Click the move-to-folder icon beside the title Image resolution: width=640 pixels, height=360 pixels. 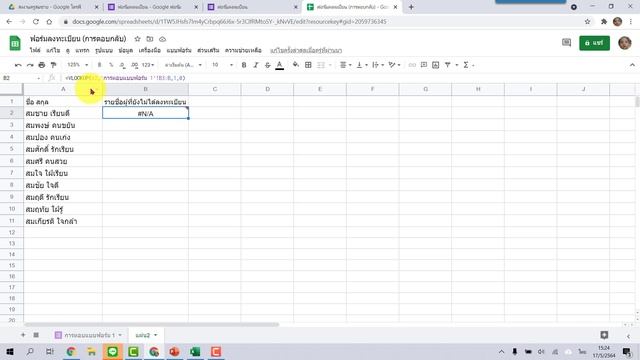click(x=150, y=39)
